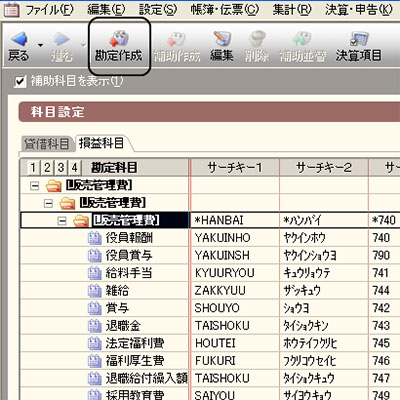Click the 給料手当 account icon
The image size is (400, 400).
(95, 273)
